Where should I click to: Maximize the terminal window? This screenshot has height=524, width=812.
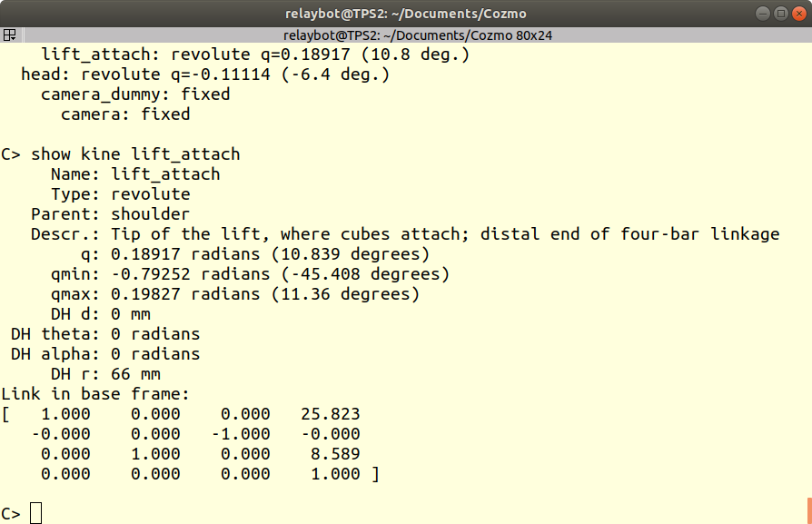(780, 14)
